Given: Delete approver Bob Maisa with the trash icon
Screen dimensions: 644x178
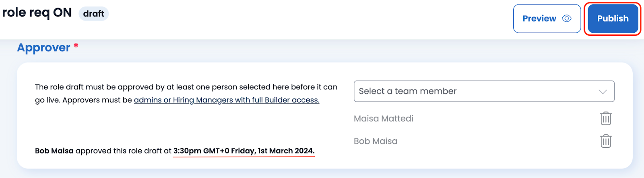Looking at the screenshot, I should pyautogui.click(x=606, y=141).
